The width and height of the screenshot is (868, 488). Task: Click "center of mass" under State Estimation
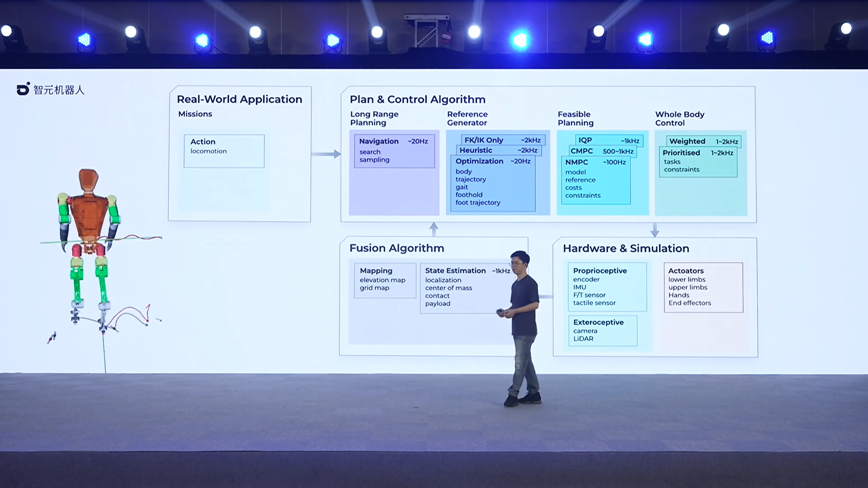(x=448, y=288)
